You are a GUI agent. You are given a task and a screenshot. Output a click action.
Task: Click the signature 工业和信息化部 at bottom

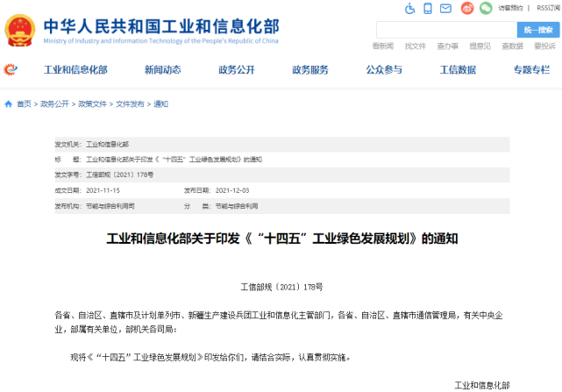(482, 386)
